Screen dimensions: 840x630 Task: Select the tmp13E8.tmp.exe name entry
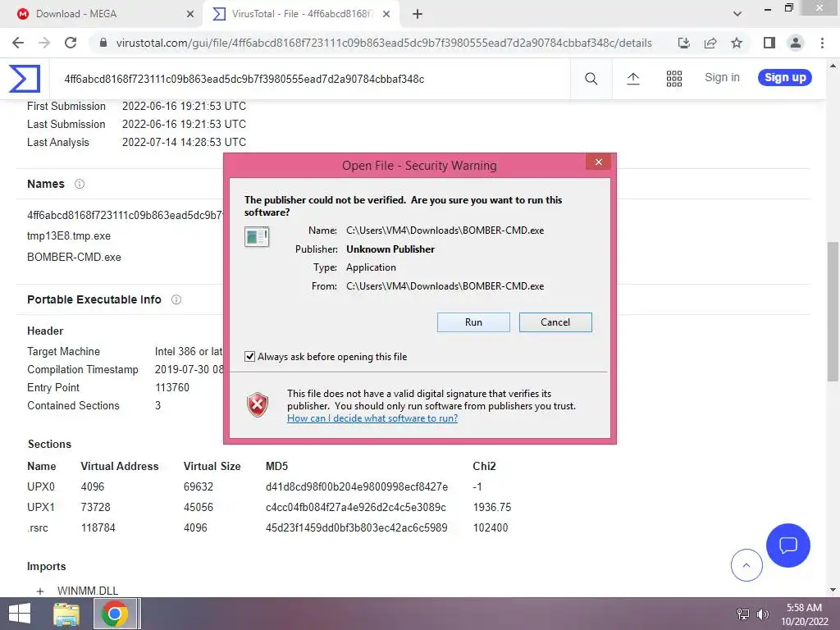click(69, 236)
